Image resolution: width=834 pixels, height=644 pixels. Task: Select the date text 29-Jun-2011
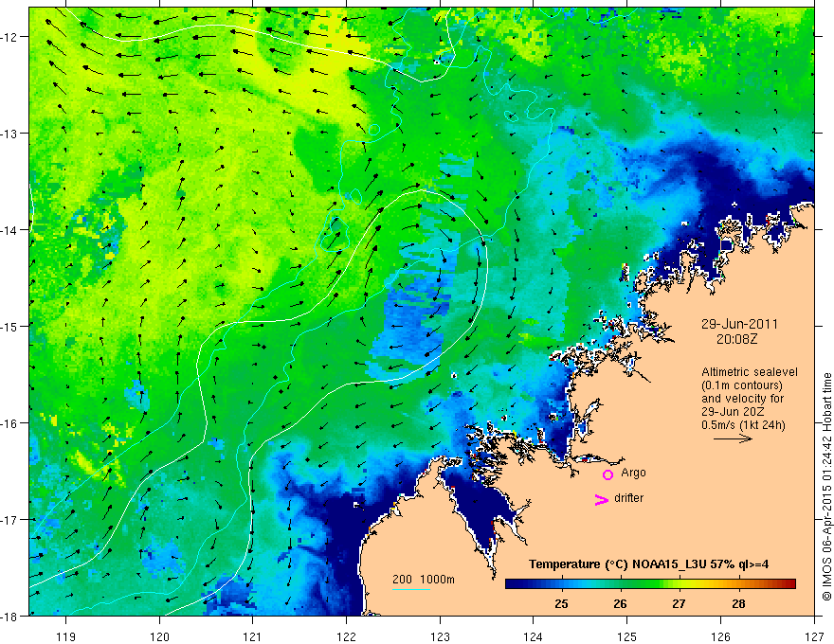point(739,324)
